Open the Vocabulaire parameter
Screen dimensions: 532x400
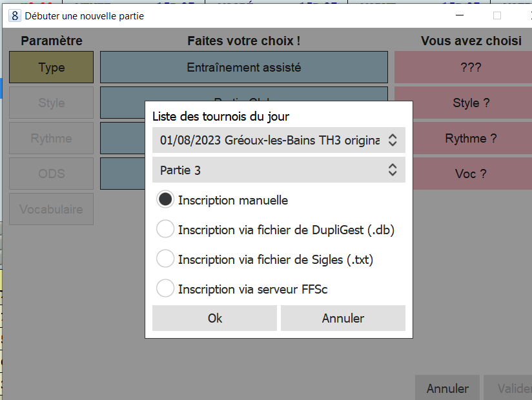tap(52, 210)
